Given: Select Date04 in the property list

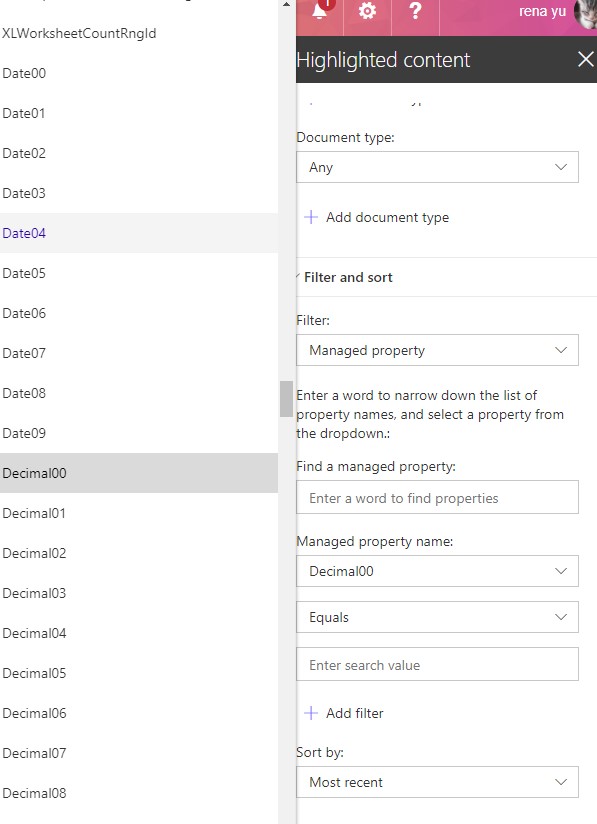Looking at the screenshot, I should tap(139, 233).
